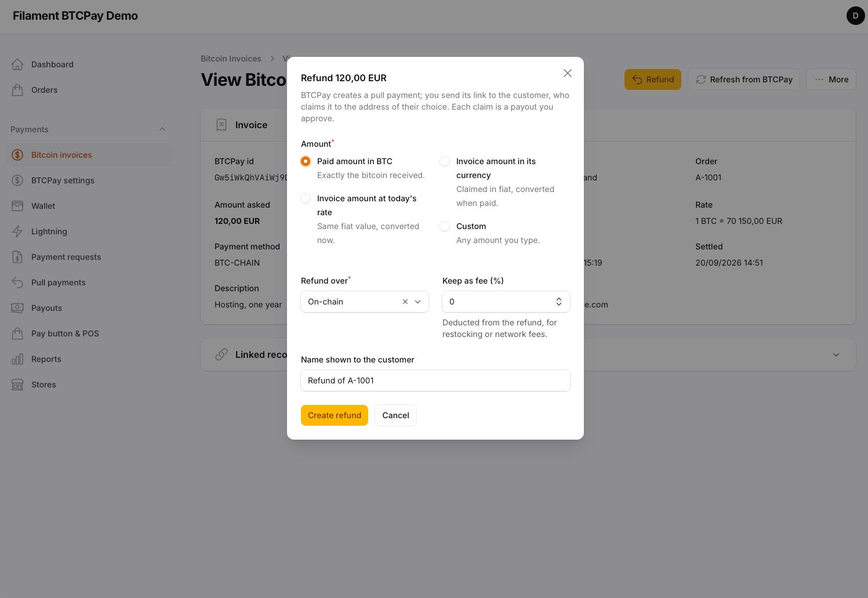Click the Orders shopping bag icon
This screenshot has height=598, width=868.
point(17,90)
